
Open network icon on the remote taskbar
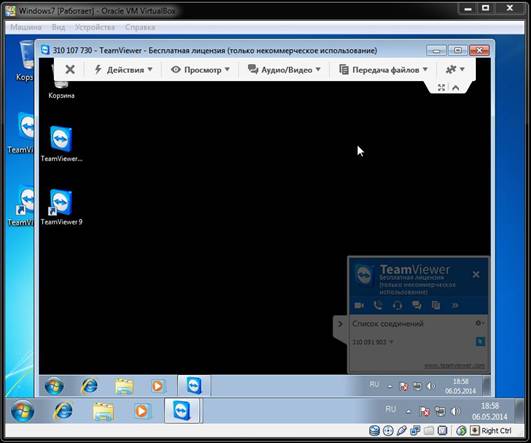click(x=417, y=386)
